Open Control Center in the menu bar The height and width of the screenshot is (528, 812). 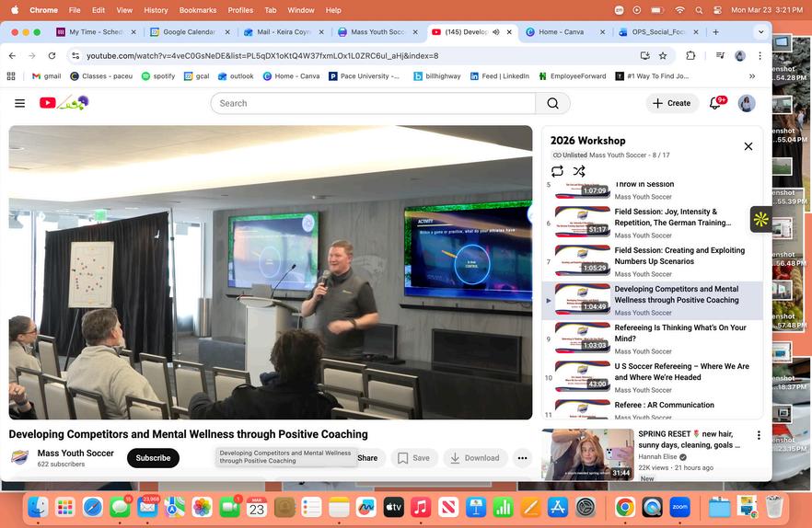717,10
